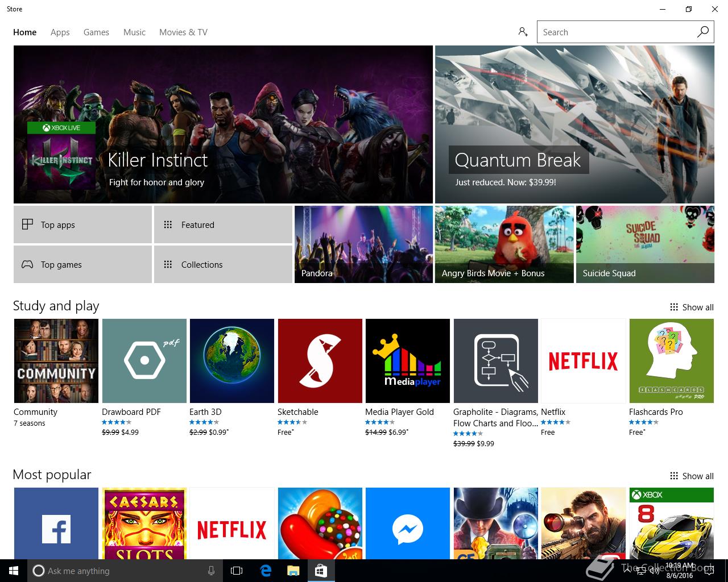Screen dimensions: 728x582
Task: Open the Caesars Slots app icon
Action: pos(144,523)
